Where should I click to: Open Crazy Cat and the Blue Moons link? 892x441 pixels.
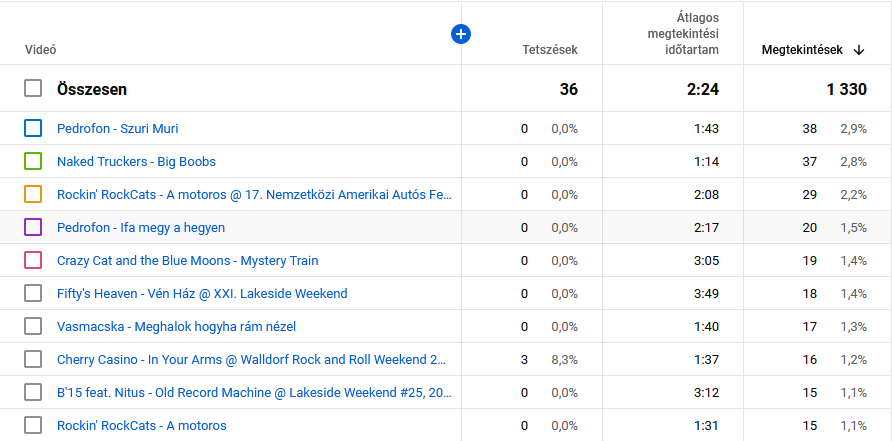coord(187,260)
